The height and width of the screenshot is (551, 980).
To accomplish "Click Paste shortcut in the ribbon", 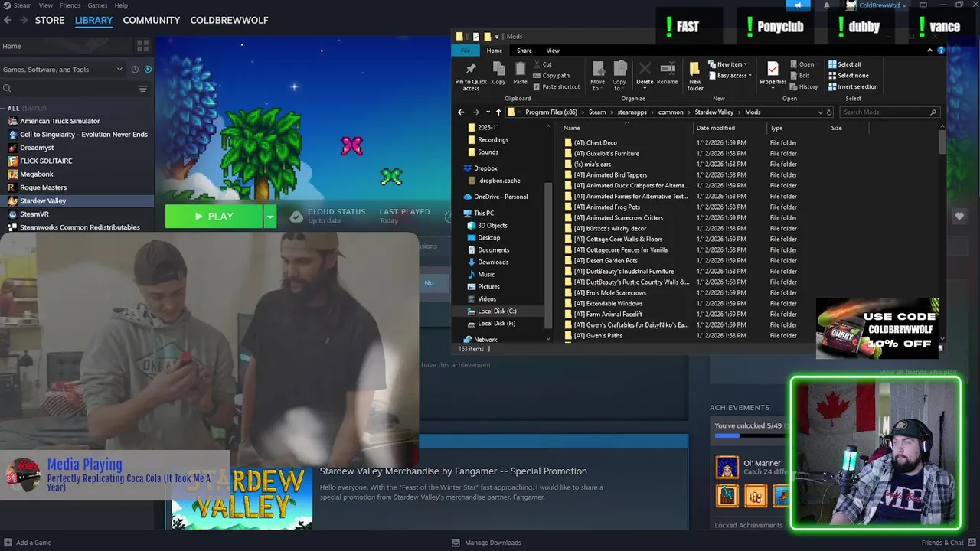I will (557, 86).
